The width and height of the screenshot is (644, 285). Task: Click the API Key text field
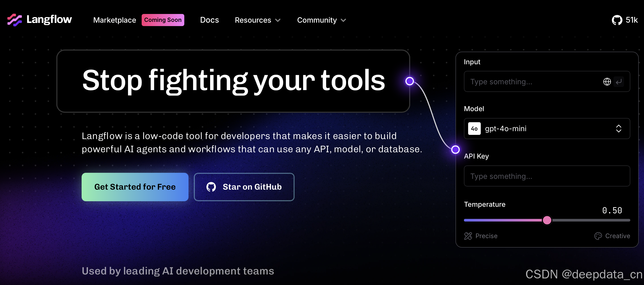click(x=547, y=176)
